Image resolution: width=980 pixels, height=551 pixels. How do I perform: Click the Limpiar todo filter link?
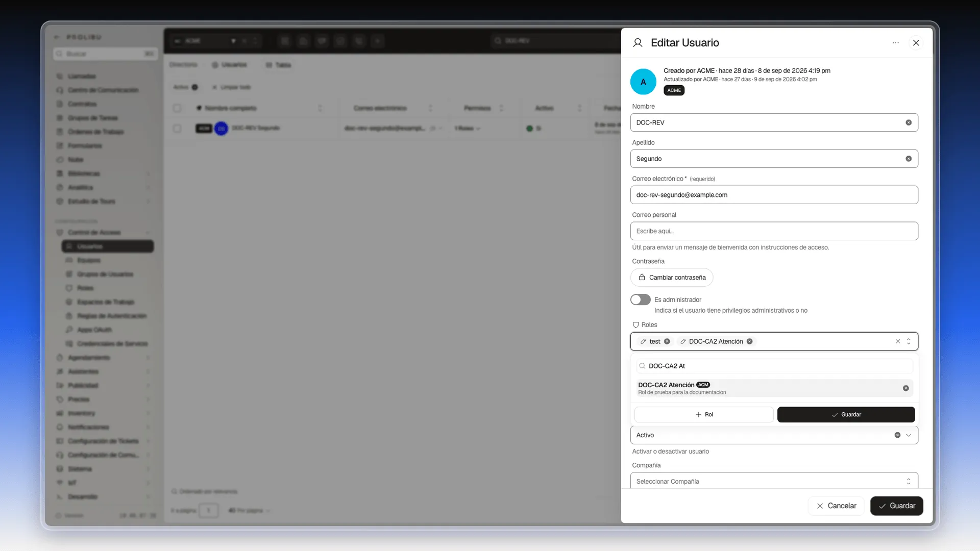point(232,87)
